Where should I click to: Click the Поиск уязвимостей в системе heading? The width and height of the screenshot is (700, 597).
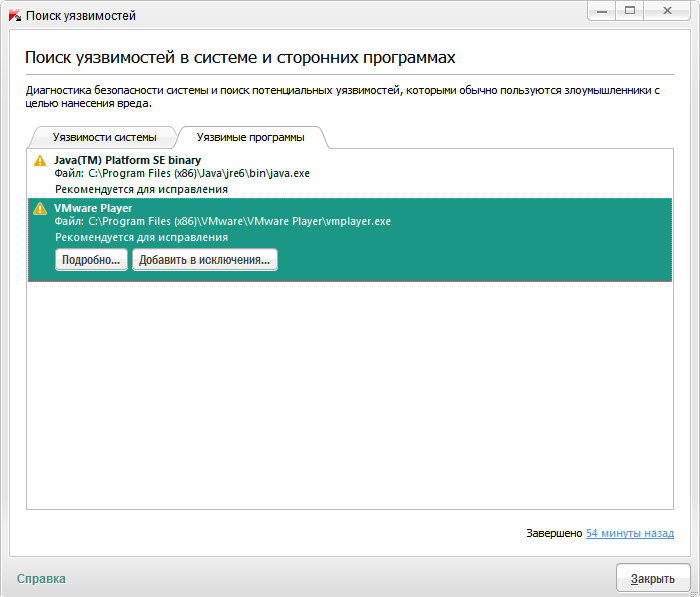click(x=240, y=58)
